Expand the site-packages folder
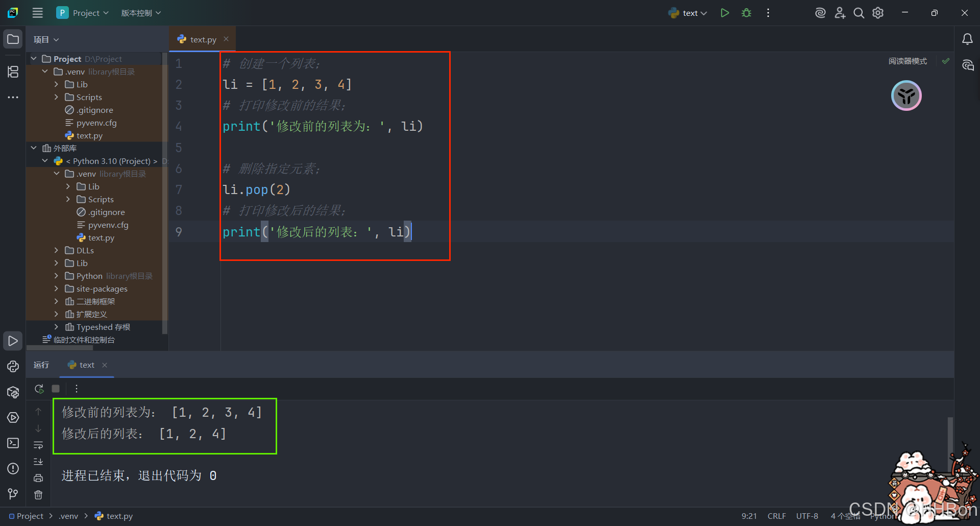Screen dimensions: 980x526 57,289
